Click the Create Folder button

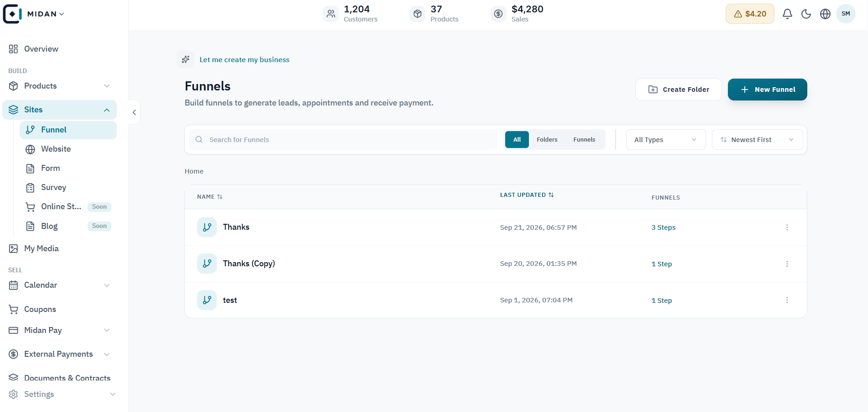point(679,90)
